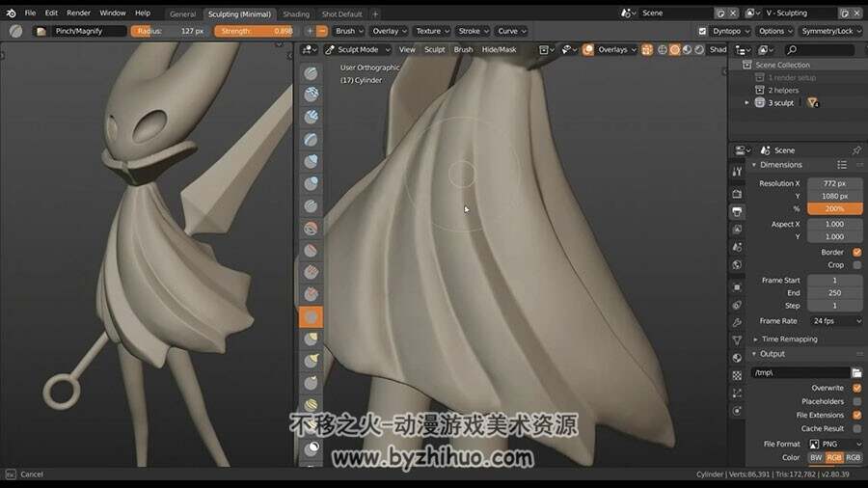Open the Output properties tab
Viewport: 868px width, 488px height.
coord(737,211)
